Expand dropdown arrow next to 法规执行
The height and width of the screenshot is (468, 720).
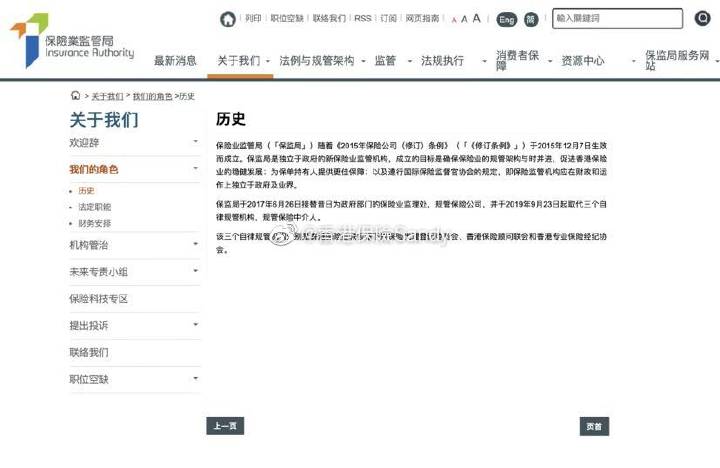484,61
